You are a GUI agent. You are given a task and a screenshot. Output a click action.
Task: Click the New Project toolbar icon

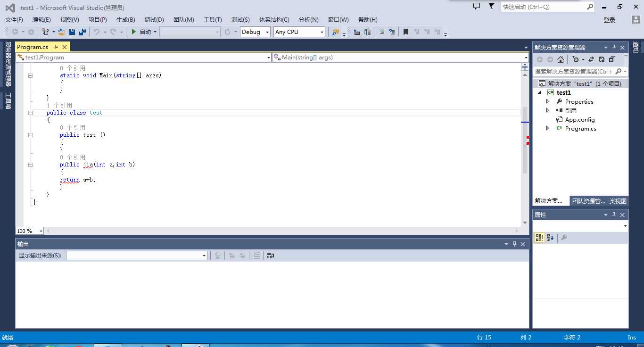(46, 32)
